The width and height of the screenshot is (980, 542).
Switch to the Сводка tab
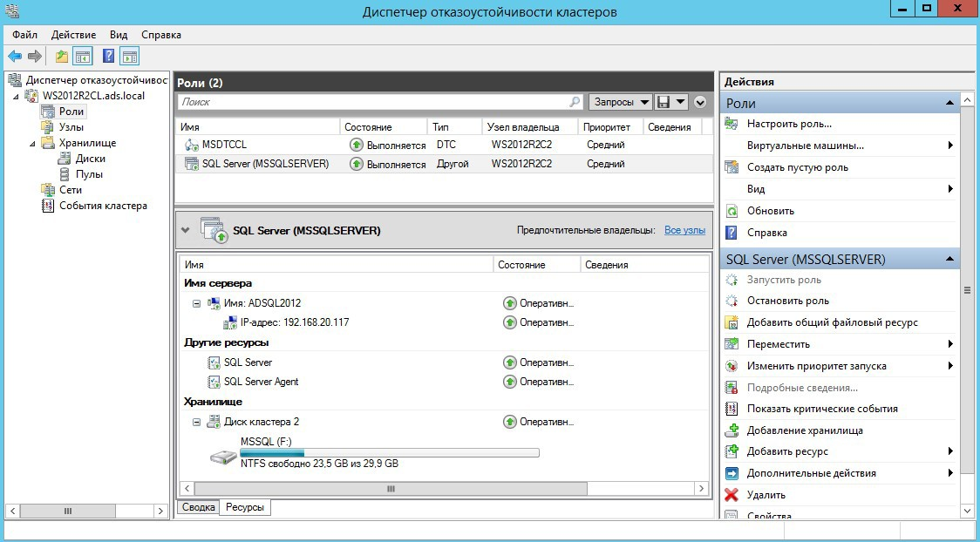tap(198, 507)
